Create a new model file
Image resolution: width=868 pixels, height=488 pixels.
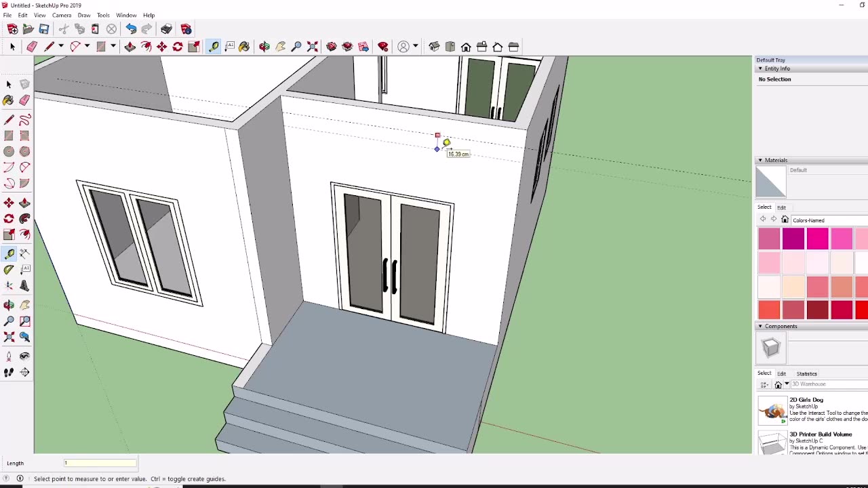pyautogui.click(x=12, y=29)
